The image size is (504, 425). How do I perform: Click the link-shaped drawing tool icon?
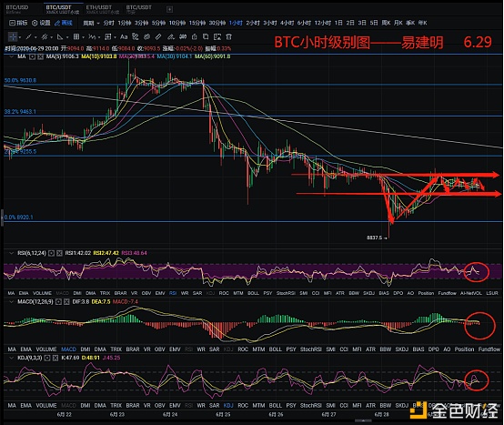click(x=146, y=36)
